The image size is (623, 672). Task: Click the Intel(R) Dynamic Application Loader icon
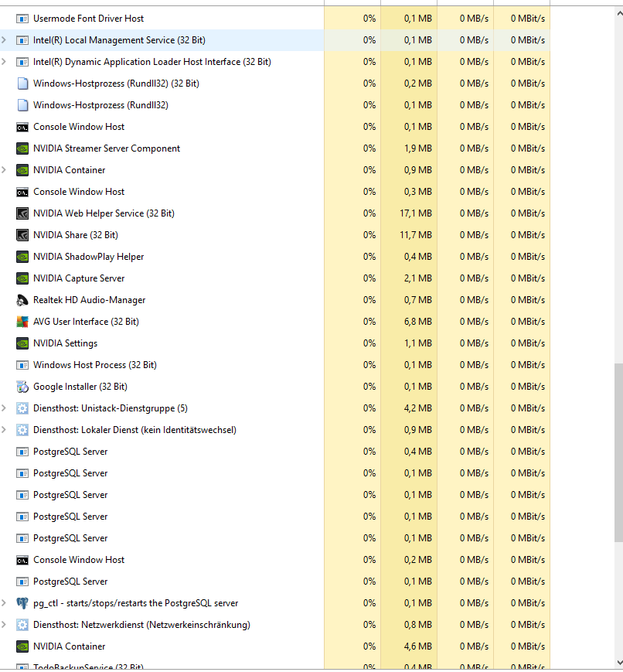pos(22,62)
